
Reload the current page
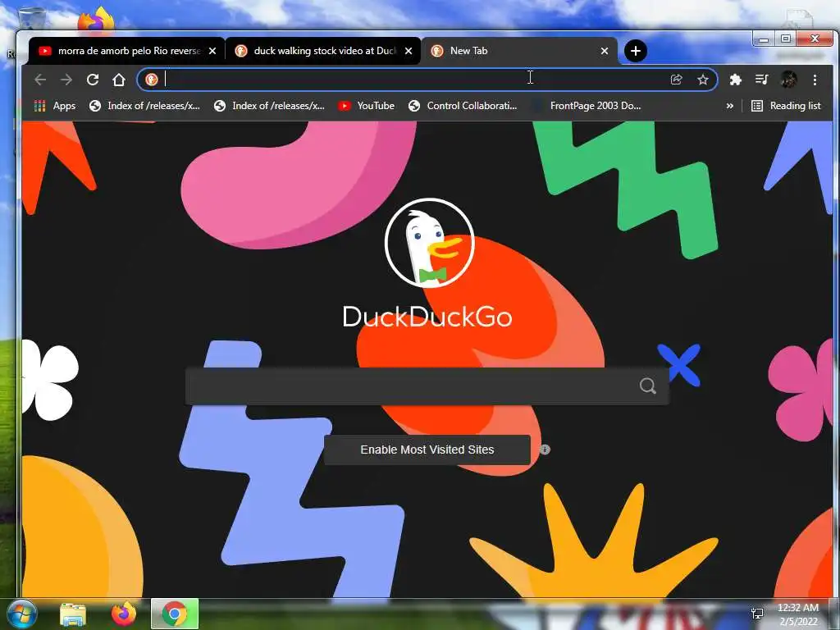click(x=93, y=80)
